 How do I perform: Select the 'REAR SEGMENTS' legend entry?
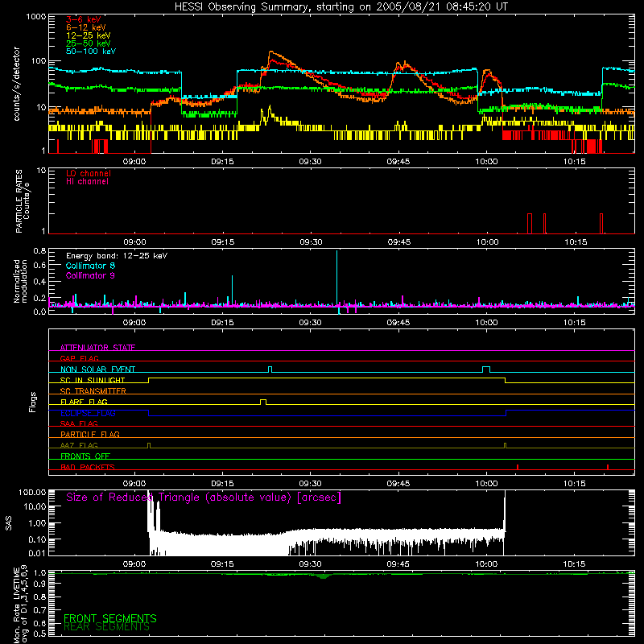point(106,627)
